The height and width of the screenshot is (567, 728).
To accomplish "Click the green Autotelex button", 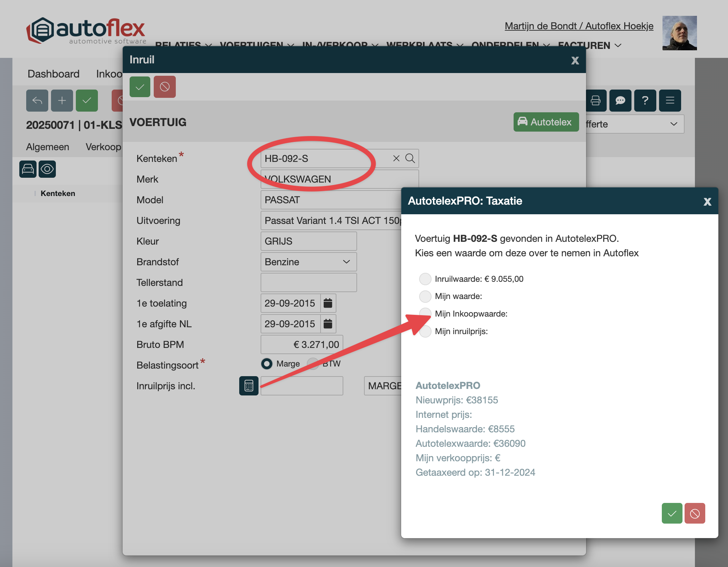I will 546,122.
